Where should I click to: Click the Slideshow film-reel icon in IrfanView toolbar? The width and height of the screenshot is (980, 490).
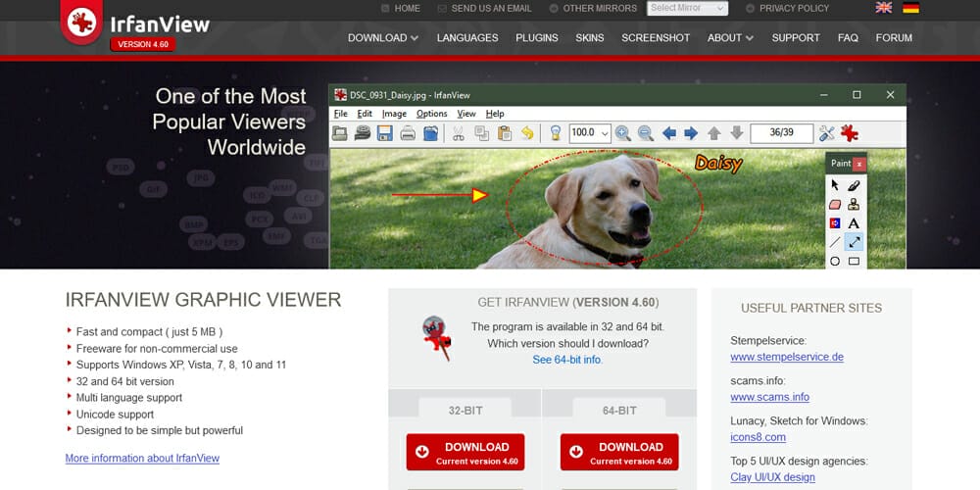point(363,133)
